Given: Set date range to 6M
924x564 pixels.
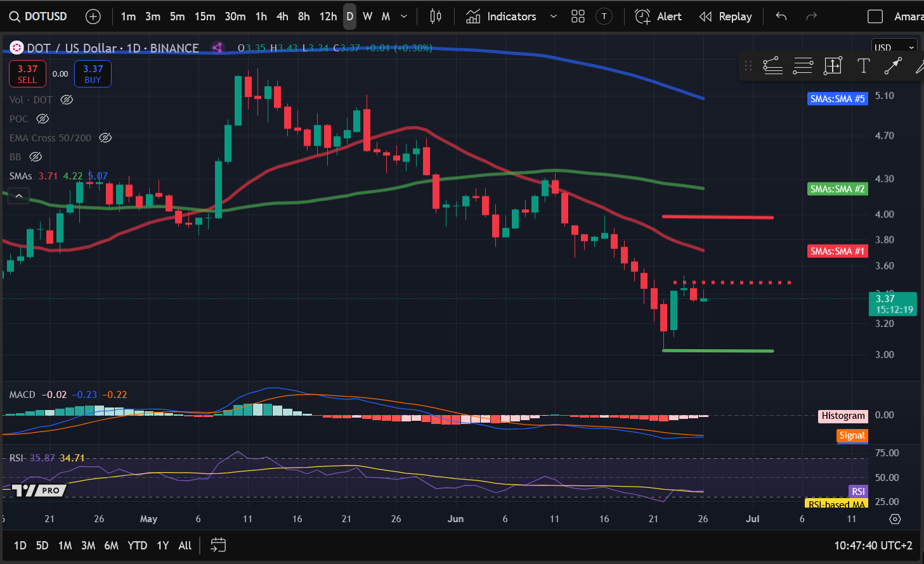Looking at the screenshot, I should (x=111, y=546).
